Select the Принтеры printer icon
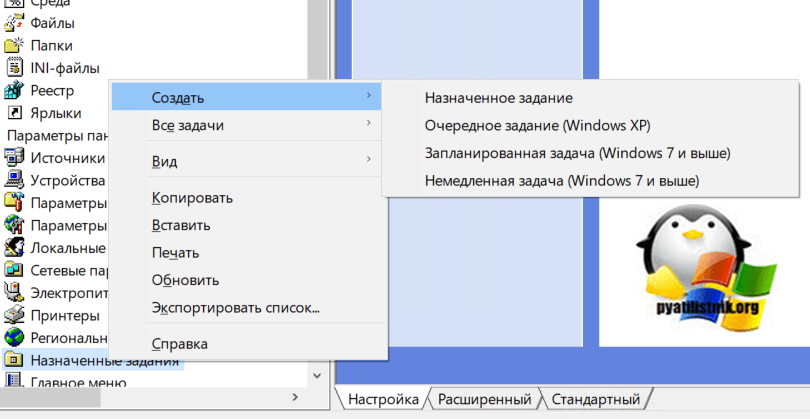The height and width of the screenshot is (419, 810). click(14, 315)
